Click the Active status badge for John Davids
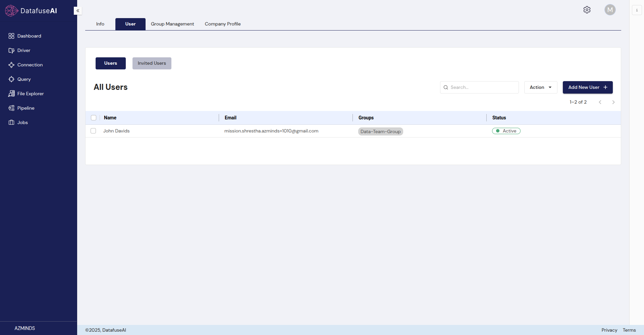The height and width of the screenshot is (335, 644). (506, 131)
